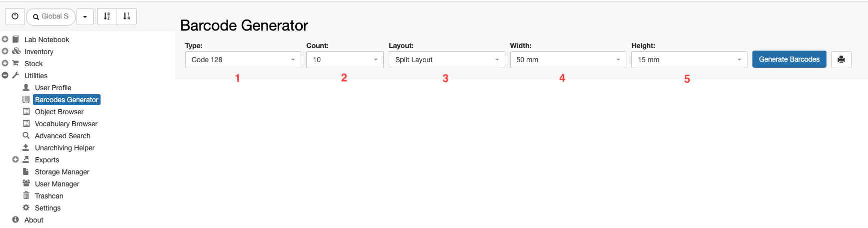Open the Type dropdown showing Code 128
868x228 pixels.
[x=243, y=60]
